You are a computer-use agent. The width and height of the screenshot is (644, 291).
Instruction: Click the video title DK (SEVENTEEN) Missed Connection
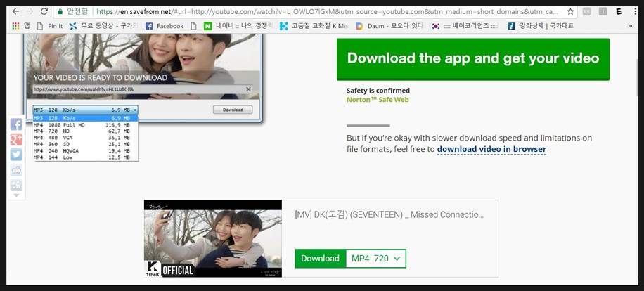coord(389,214)
